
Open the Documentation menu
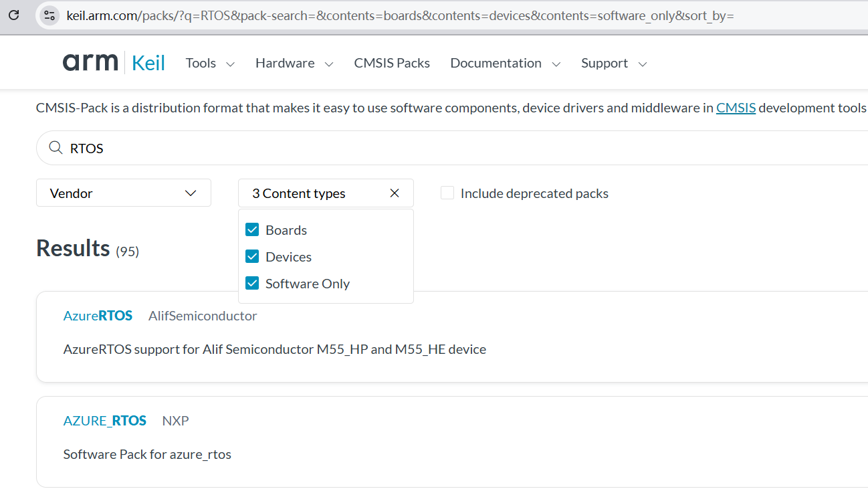(506, 63)
